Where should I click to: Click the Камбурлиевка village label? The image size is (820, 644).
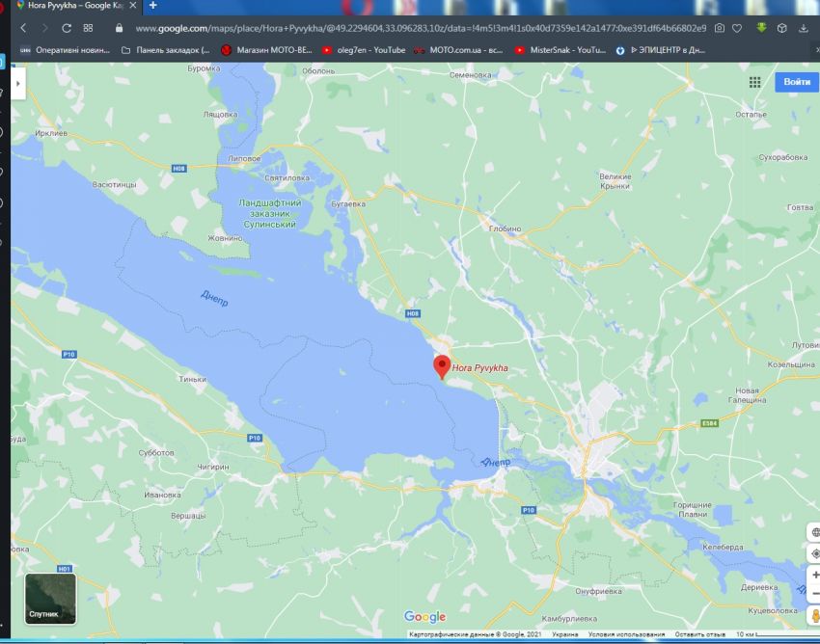point(569,618)
